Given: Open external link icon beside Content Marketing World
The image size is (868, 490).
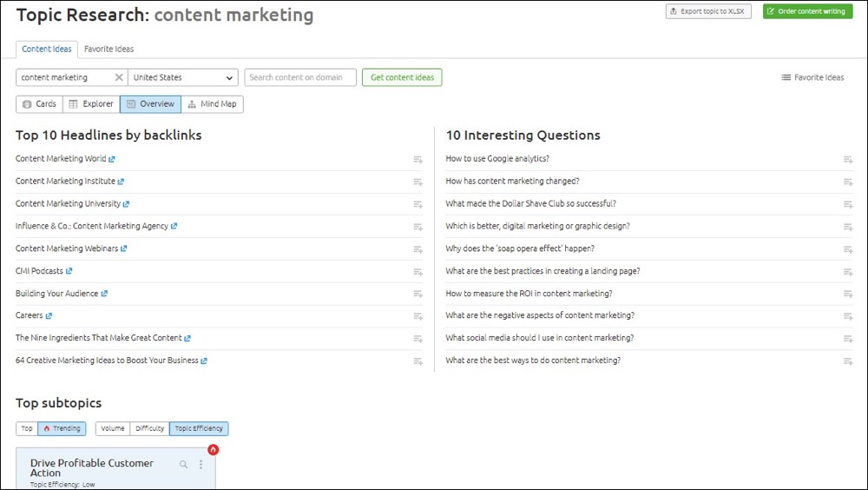Looking at the screenshot, I should pos(112,159).
